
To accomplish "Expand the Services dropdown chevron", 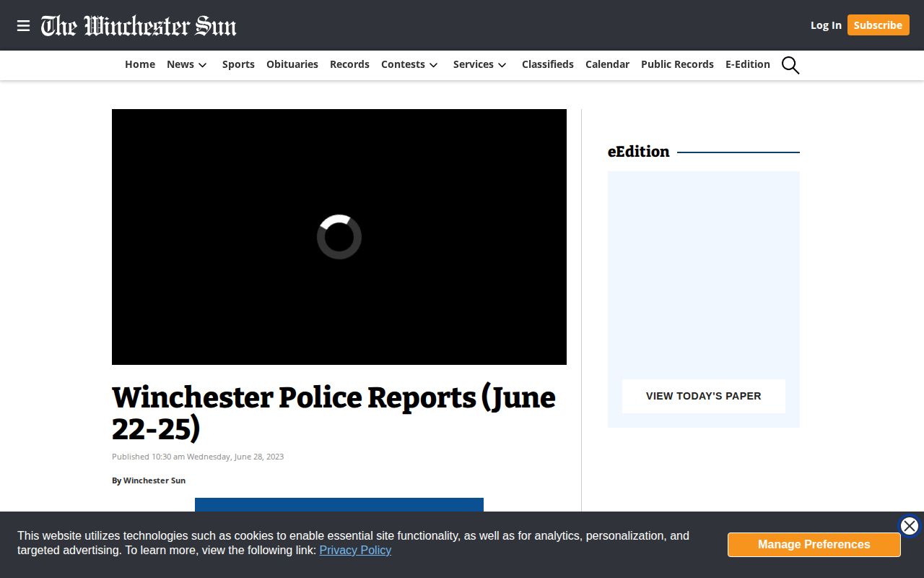I will click(x=502, y=65).
